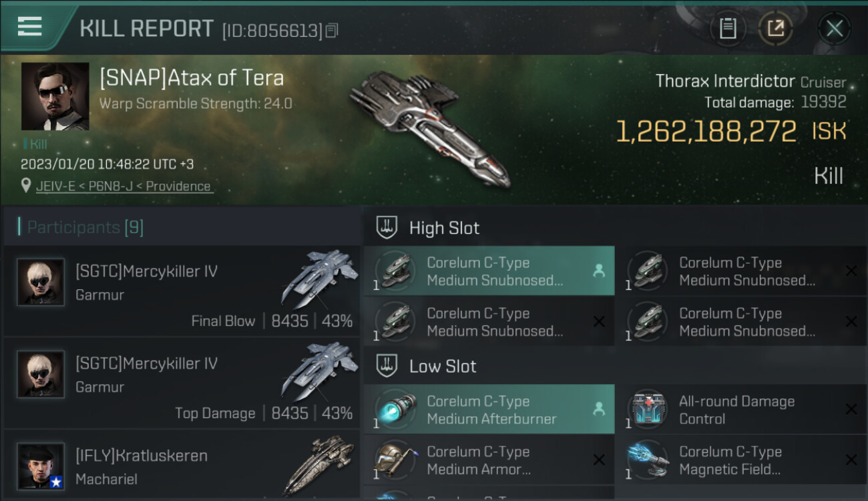
Task: Select Corelum C-Type Medium Afterburner module
Action: click(x=489, y=409)
